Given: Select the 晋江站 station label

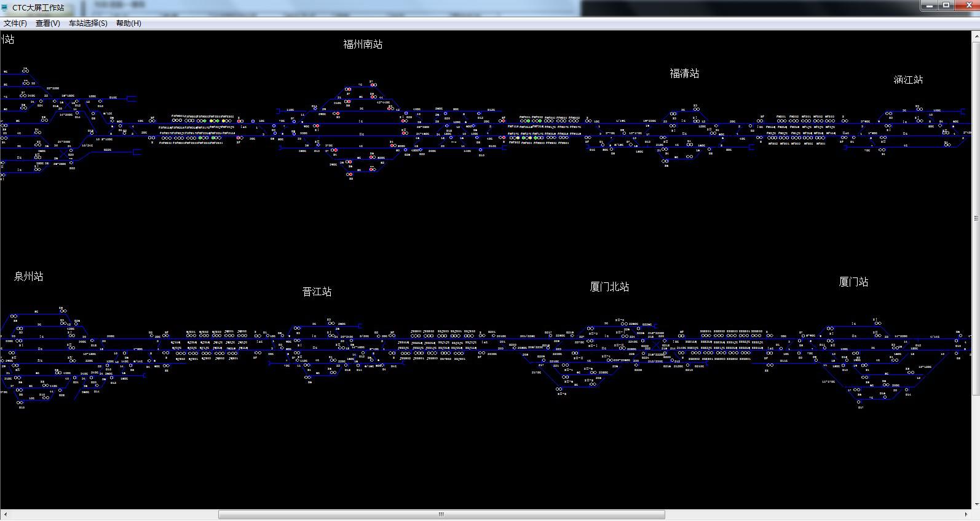Looking at the screenshot, I should pyautogui.click(x=317, y=292).
